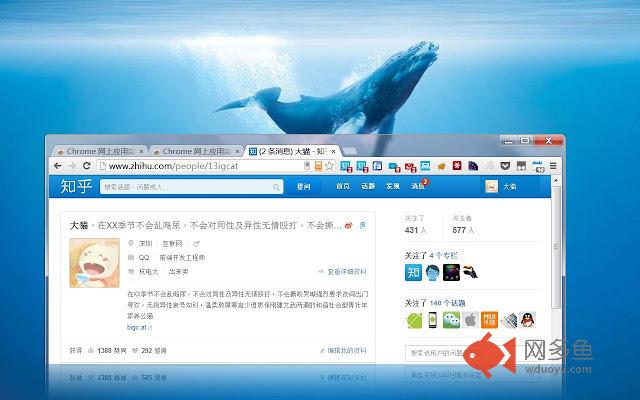Open 发现 in the Zhihu nav bar
The width and height of the screenshot is (640, 400).
click(x=393, y=187)
